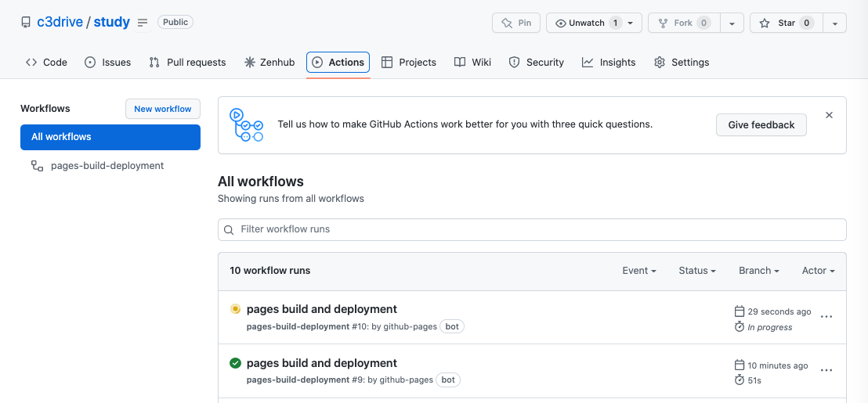Expand the Actor filter dropdown
868x403 pixels.
818,271
